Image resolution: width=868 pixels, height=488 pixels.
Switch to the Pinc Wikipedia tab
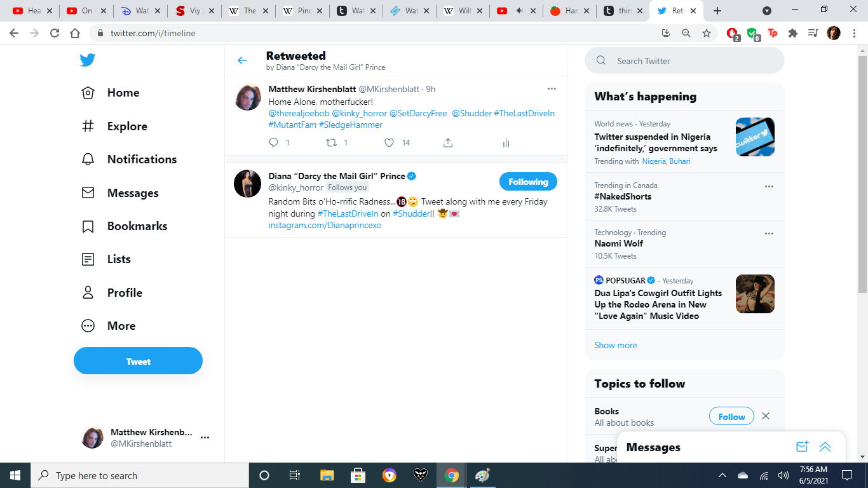coord(303,11)
